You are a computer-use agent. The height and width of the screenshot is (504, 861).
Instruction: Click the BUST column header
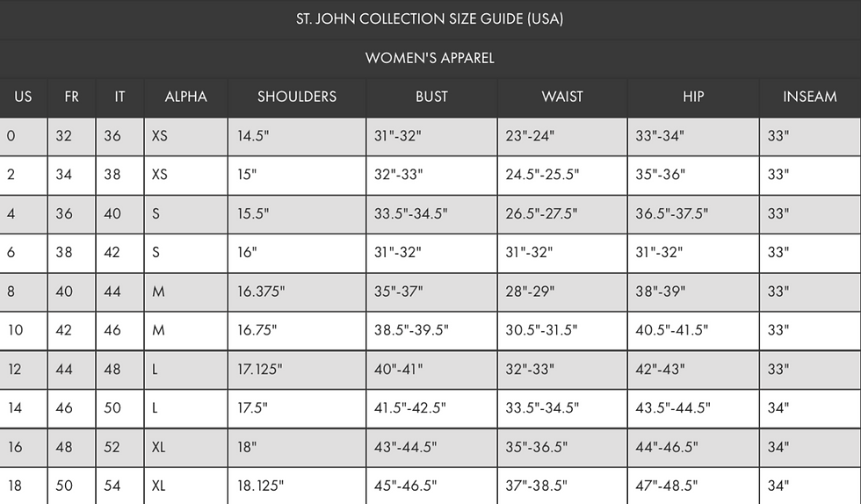tap(431, 97)
